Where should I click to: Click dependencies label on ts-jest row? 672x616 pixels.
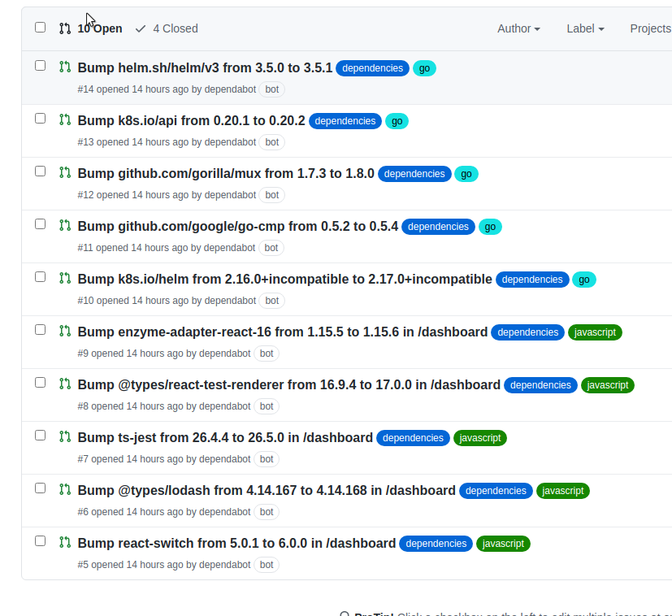tap(413, 438)
